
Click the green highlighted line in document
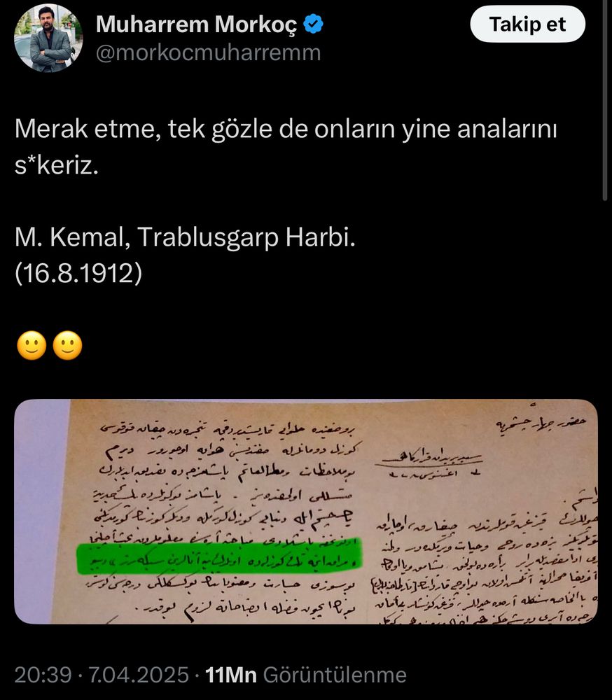219,556
